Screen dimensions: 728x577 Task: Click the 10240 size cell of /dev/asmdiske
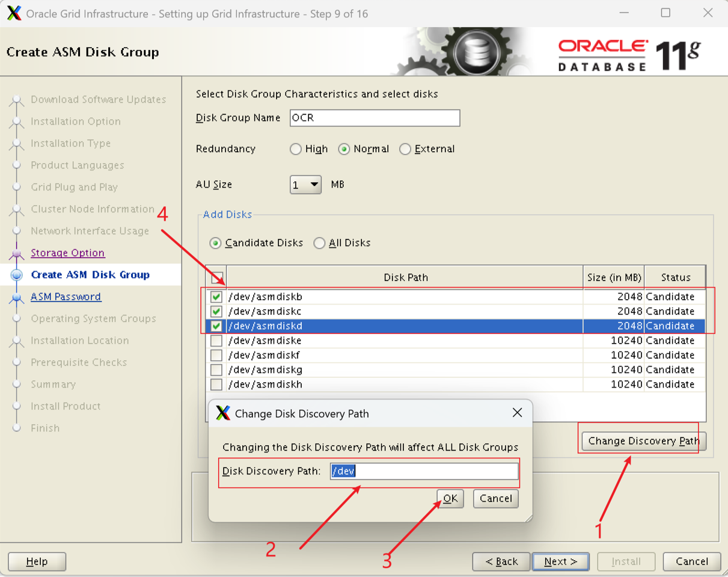click(614, 341)
